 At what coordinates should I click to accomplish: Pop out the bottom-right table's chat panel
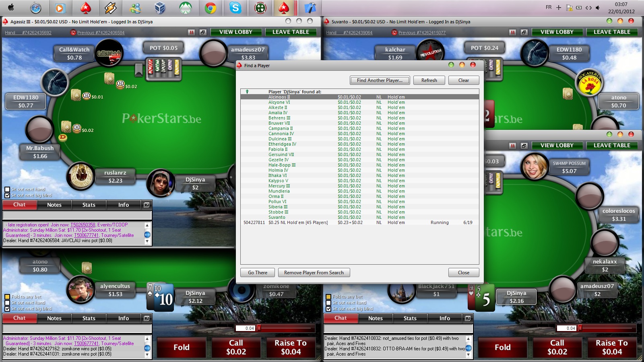tap(468, 318)
